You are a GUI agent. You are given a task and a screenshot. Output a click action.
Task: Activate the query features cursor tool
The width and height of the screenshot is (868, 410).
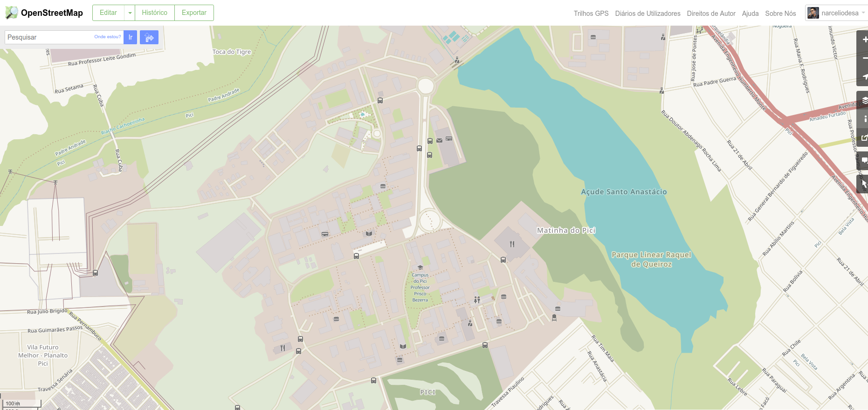click(x=864, y=184)
